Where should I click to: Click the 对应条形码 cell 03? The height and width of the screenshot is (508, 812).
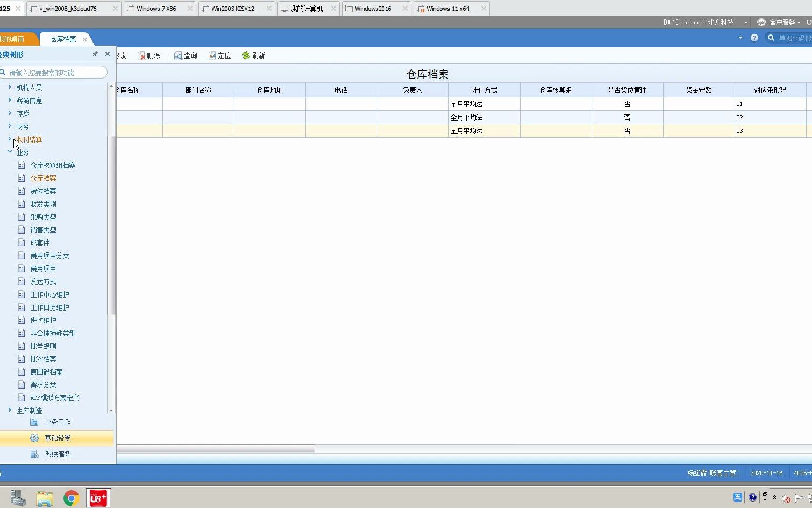click(771, 131)
